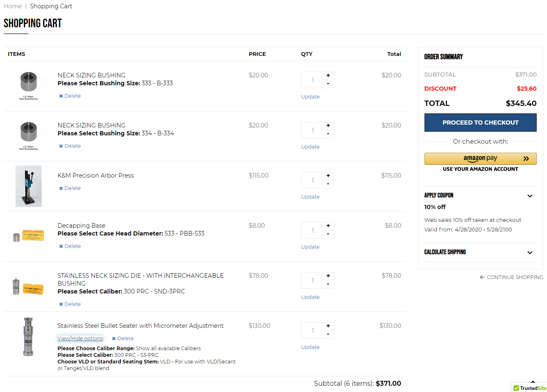This screenshot has width=547, height=392.
Task: Open the Stainless Steel Bullet Seater product title
Action: [x=140, y=326]
